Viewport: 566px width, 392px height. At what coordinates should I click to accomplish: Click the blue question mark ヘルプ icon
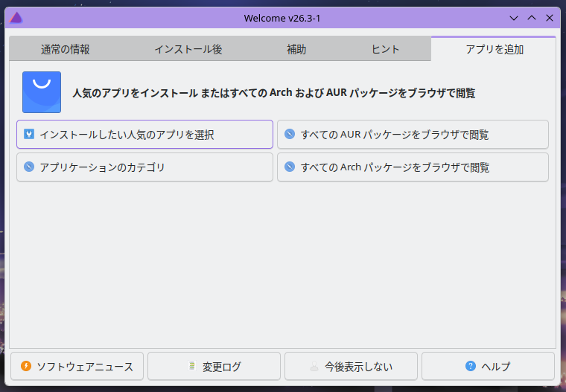471,366
